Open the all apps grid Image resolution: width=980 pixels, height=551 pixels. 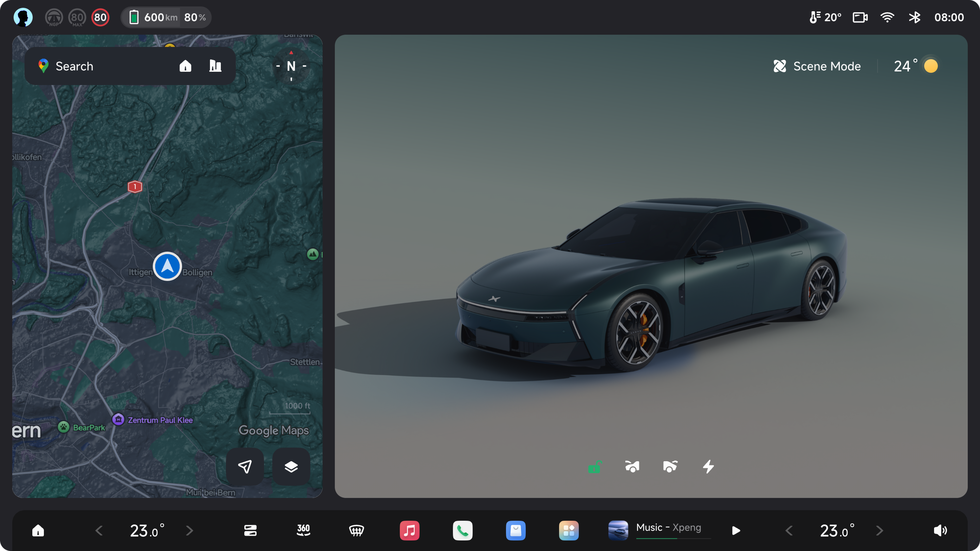(x=569, y=530)
